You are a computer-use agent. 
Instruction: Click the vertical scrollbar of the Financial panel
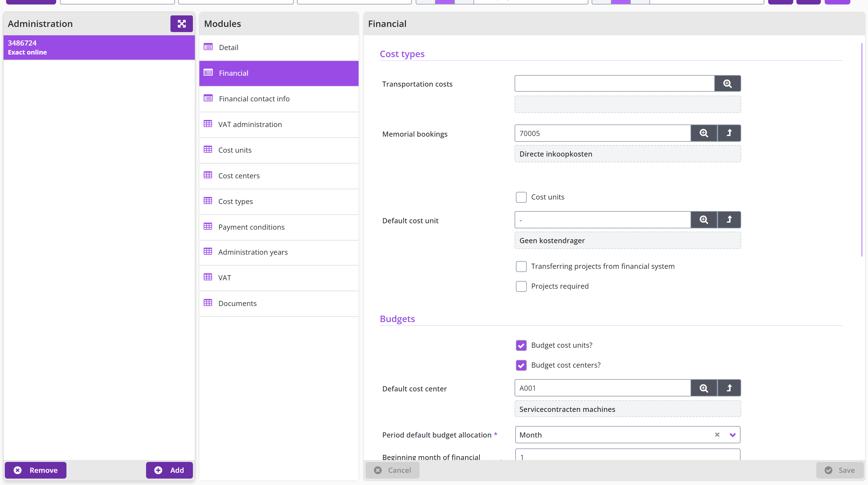pyautogui.click(x=862, y=150)
